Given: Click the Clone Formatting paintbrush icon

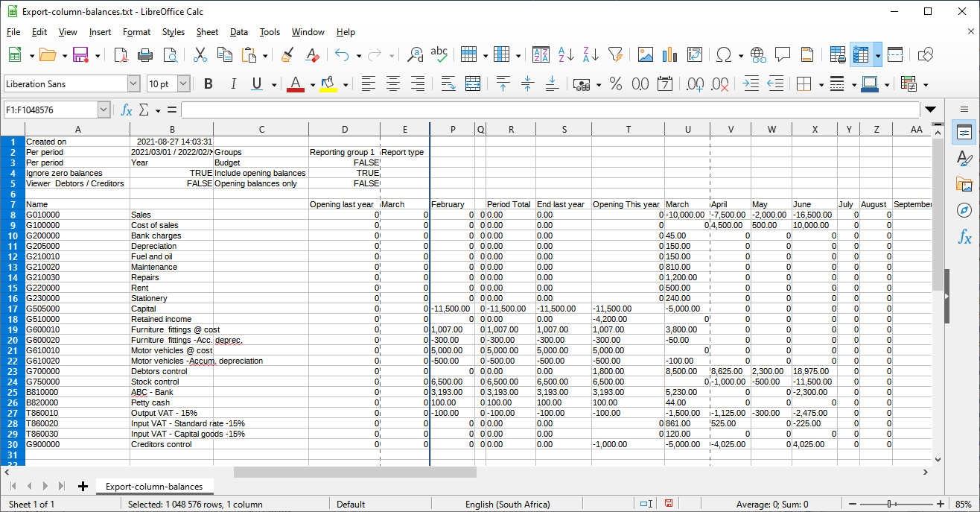Looking at the screenshot, I should coord(287,54).
